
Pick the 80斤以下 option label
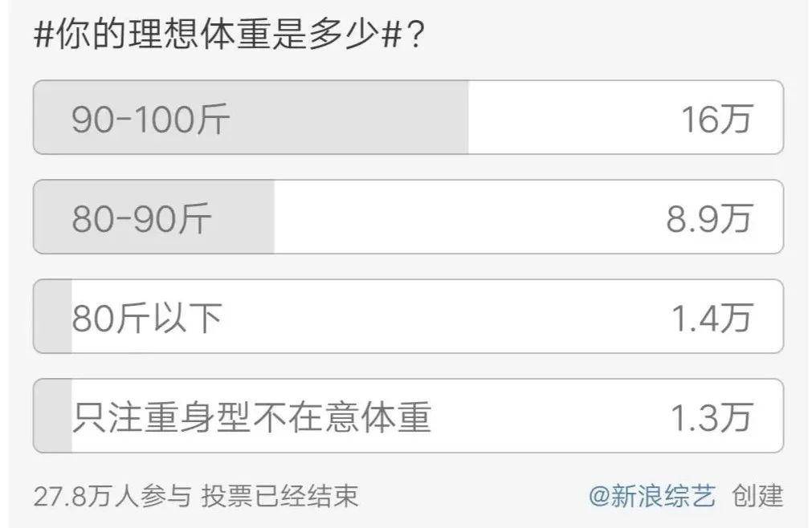[147, 319]
